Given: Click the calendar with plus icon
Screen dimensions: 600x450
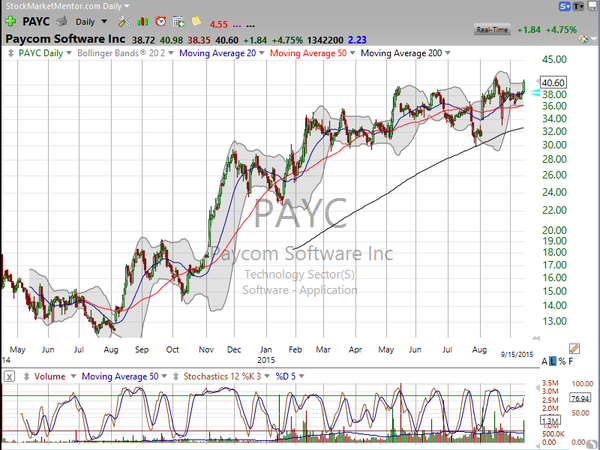Looking at the screenshot, I should click(x=179, y=21).
